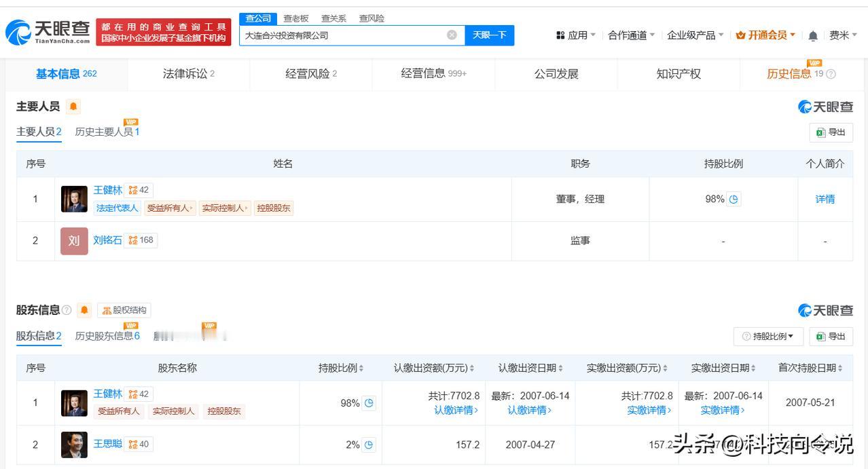The height and width of the screenshot is (469, 868).
Task: Switch to 查风险 search tab
Action: click(x=372, y=18)
